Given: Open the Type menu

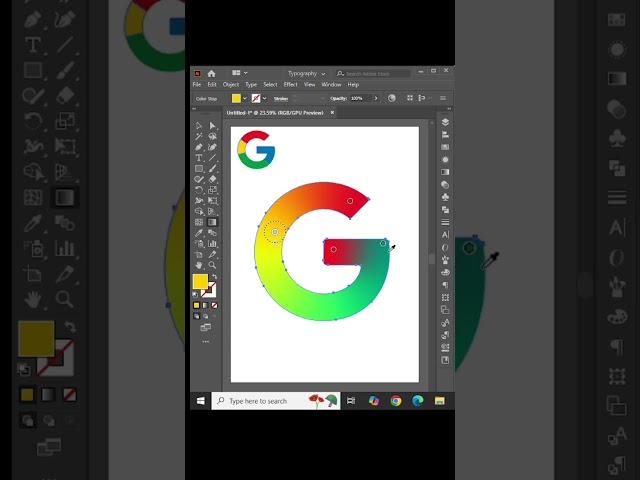Looking at the screenshot, I should tap(251, 84).
